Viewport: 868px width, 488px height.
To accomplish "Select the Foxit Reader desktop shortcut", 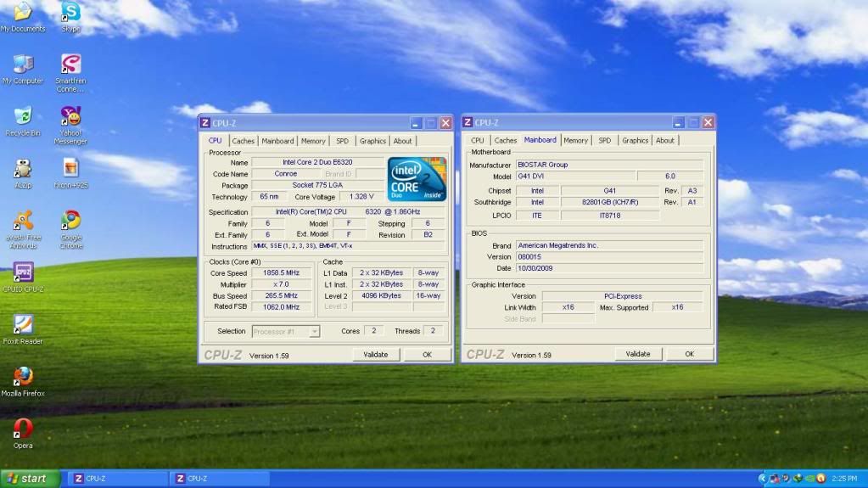I will 23,330.
